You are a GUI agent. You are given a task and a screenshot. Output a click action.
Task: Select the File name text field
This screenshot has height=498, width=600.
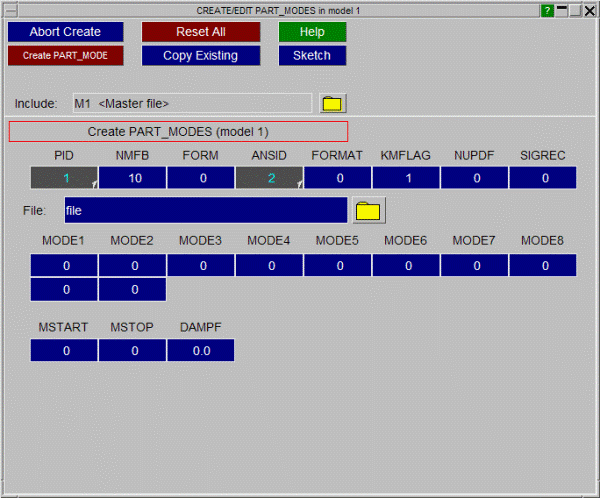coord(205,210)
